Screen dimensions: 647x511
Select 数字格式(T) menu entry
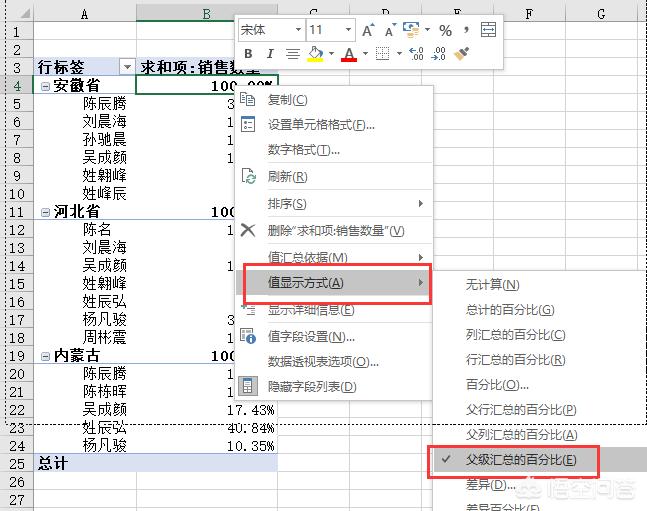334,150
